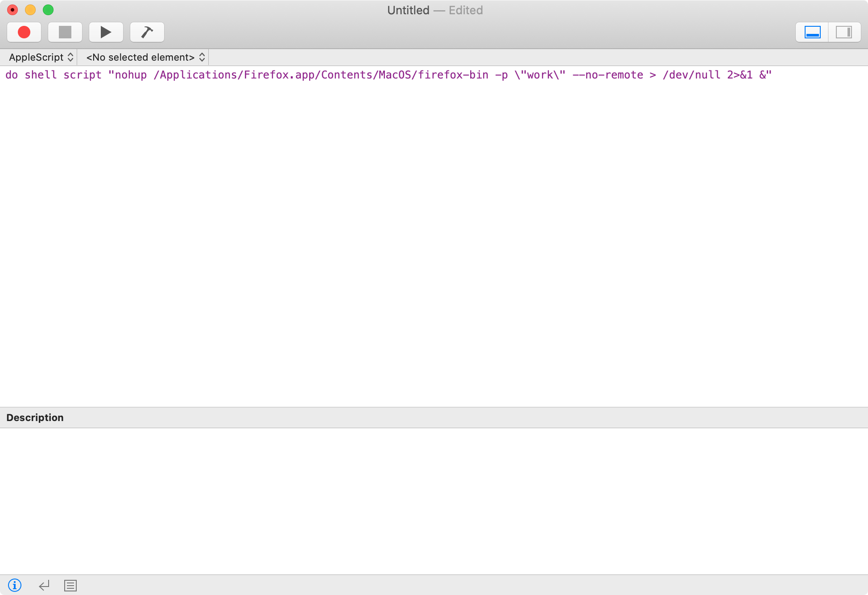Open the No selected element dropdown

coord(145,57)
